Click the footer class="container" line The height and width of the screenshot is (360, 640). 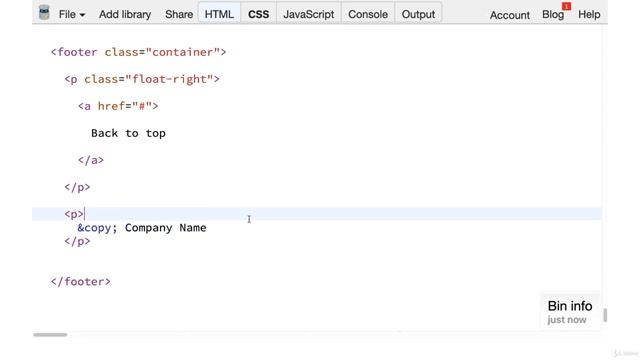pos(138,52)
